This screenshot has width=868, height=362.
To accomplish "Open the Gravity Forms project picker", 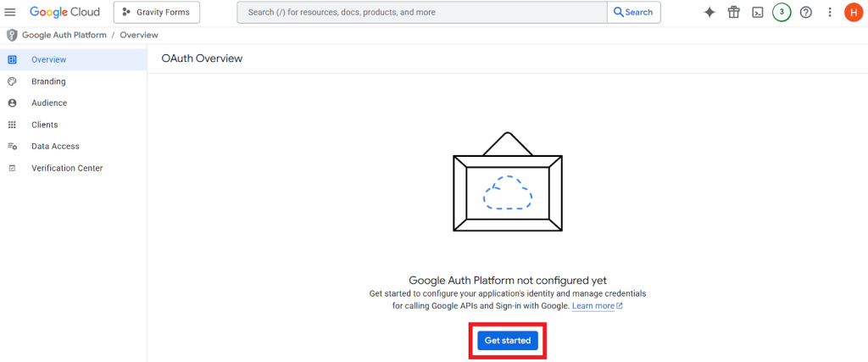I will tap(157, 12).
